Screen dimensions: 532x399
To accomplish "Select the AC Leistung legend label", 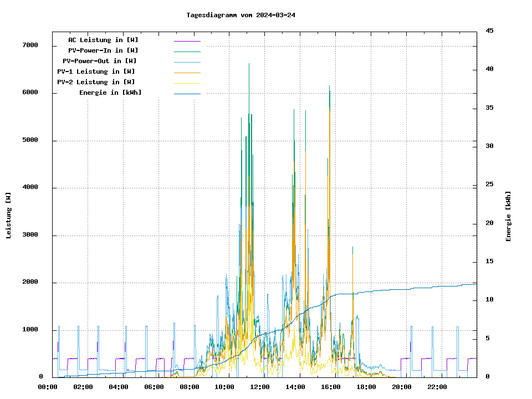I will (x=103, y=40).
